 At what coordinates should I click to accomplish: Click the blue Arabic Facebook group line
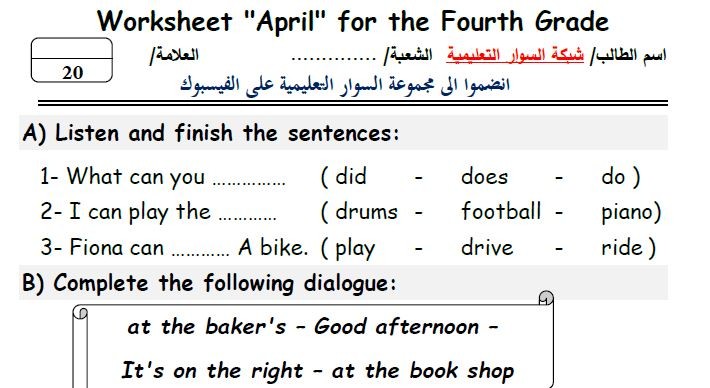coord(345,85)
